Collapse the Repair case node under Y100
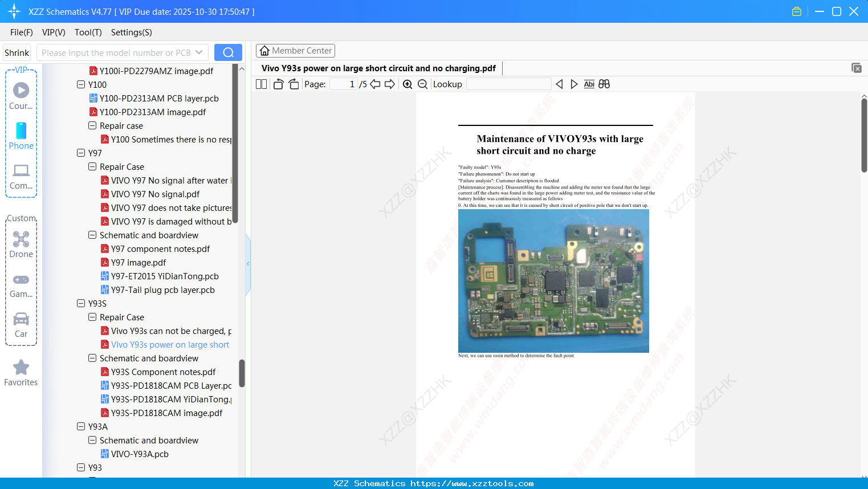Screen dimensions: 868x489 [92, 125]
